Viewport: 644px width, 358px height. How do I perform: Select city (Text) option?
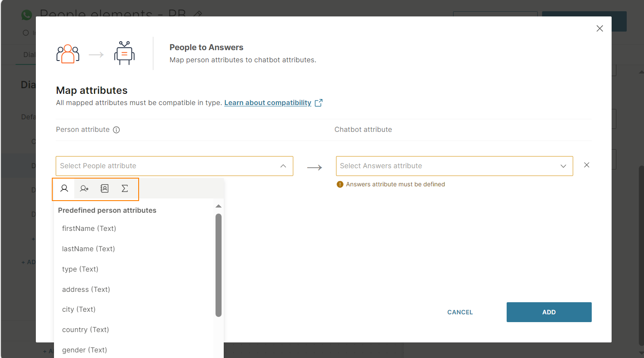point(79,309)
